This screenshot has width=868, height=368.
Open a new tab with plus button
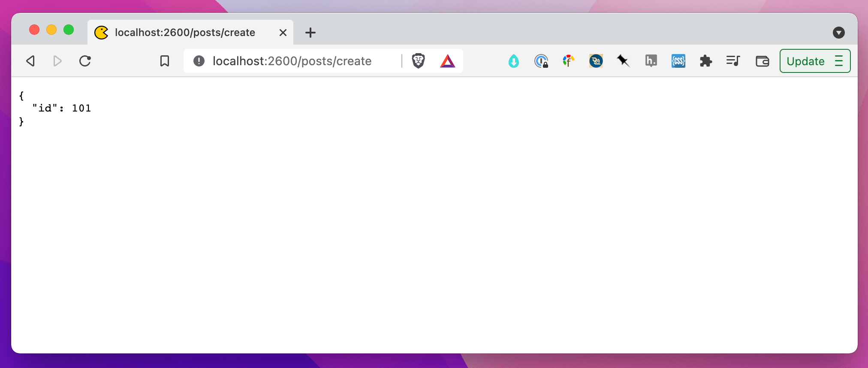pyautogui.click(x=310, y=33)
